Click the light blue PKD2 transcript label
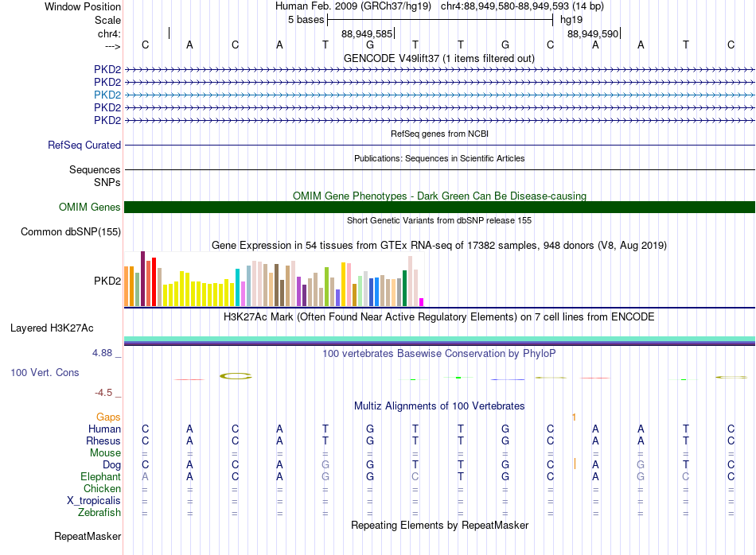 point(107,95)
